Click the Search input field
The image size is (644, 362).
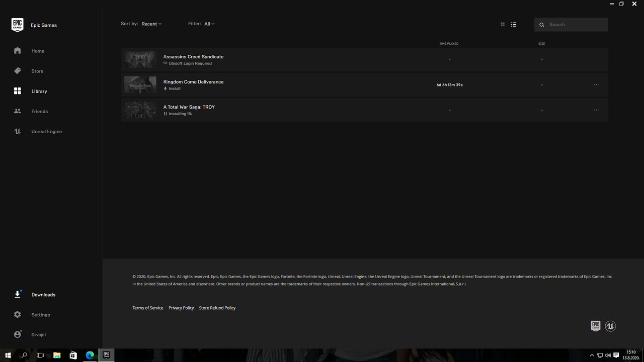pyautogui.click(x=571, y=25)
